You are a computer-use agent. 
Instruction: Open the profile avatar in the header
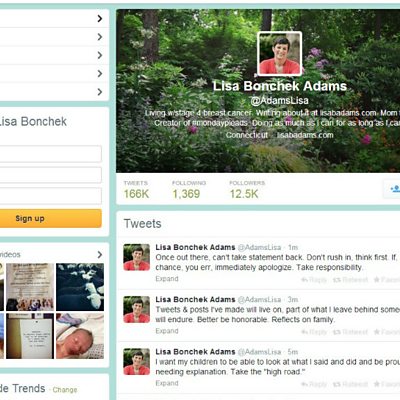click(280, 54)
